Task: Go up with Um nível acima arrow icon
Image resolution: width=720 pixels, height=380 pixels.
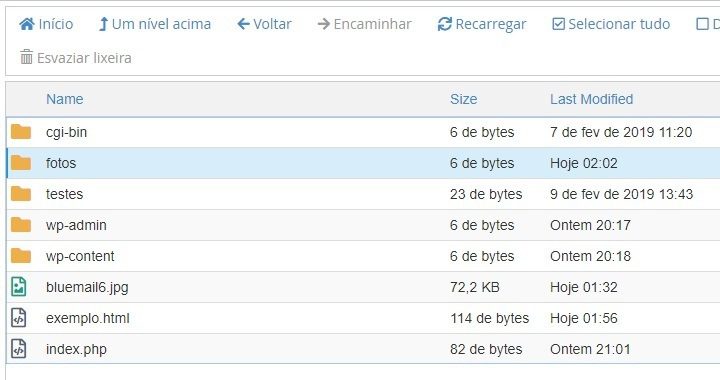Action: point(104,24)
